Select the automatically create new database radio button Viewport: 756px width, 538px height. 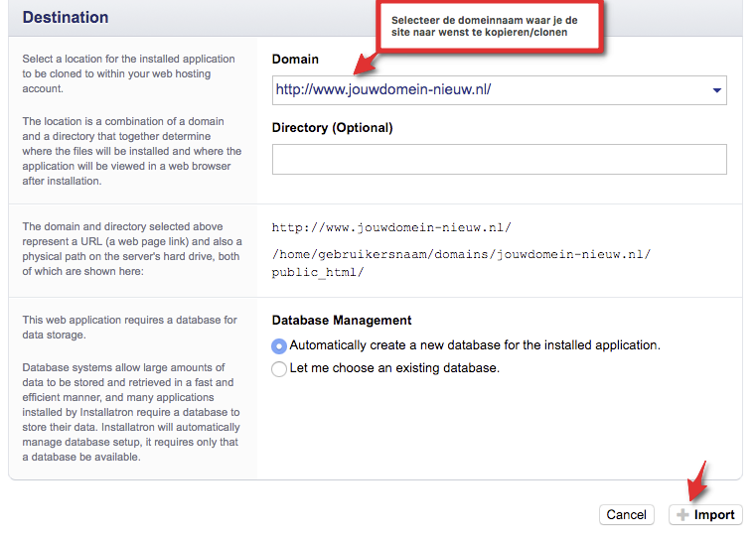click(279, 345)
